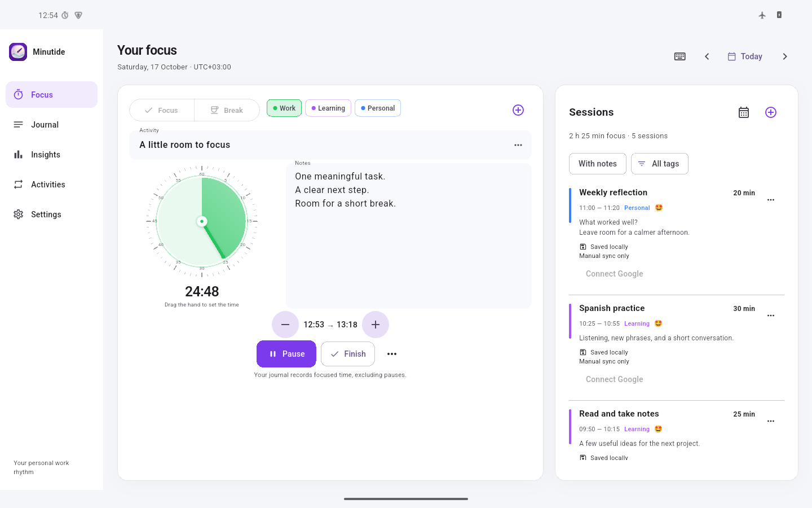Viewport: 812px width, 508px height.
Task: Click into the Notes text area
Action: pyautogui.click(x=409, y=236)
